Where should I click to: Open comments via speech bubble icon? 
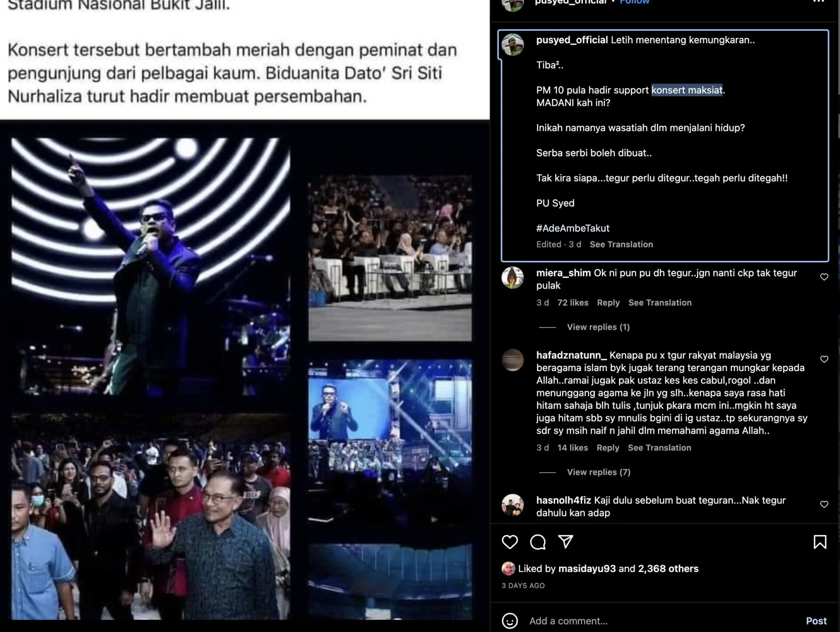tap(538, 542)
